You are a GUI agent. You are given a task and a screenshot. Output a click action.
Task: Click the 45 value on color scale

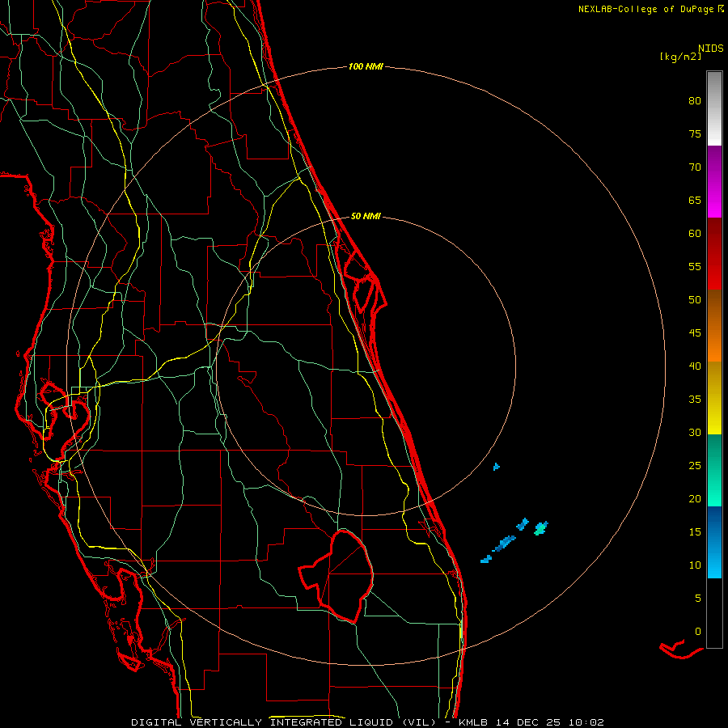[x=695, y=333]
